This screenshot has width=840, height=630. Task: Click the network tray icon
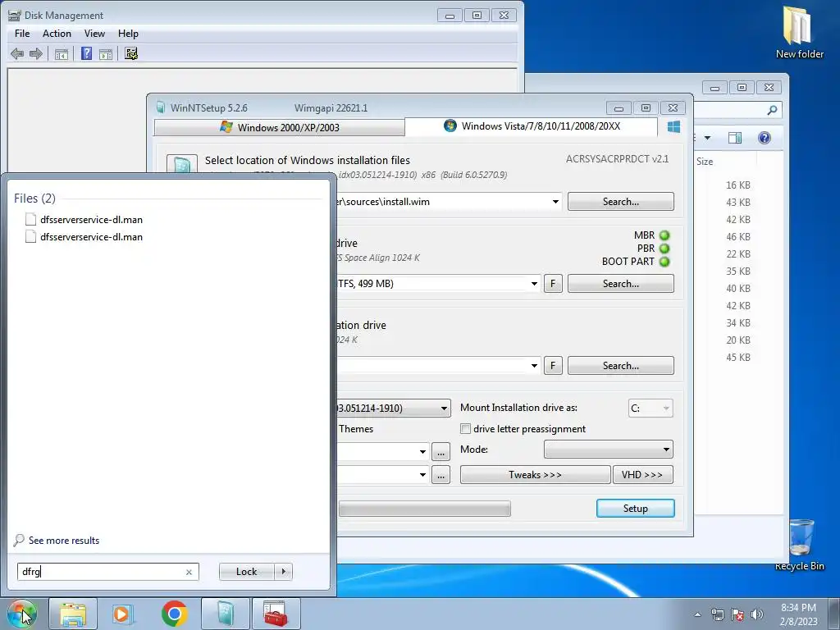pos(717,614)
